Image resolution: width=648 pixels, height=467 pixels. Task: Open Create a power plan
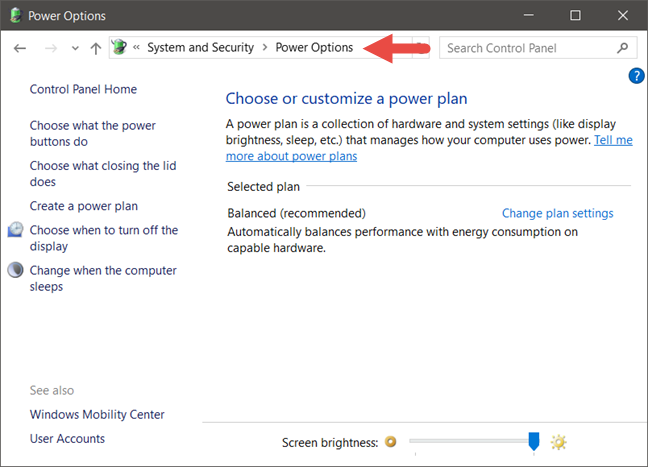coord(84,206)
